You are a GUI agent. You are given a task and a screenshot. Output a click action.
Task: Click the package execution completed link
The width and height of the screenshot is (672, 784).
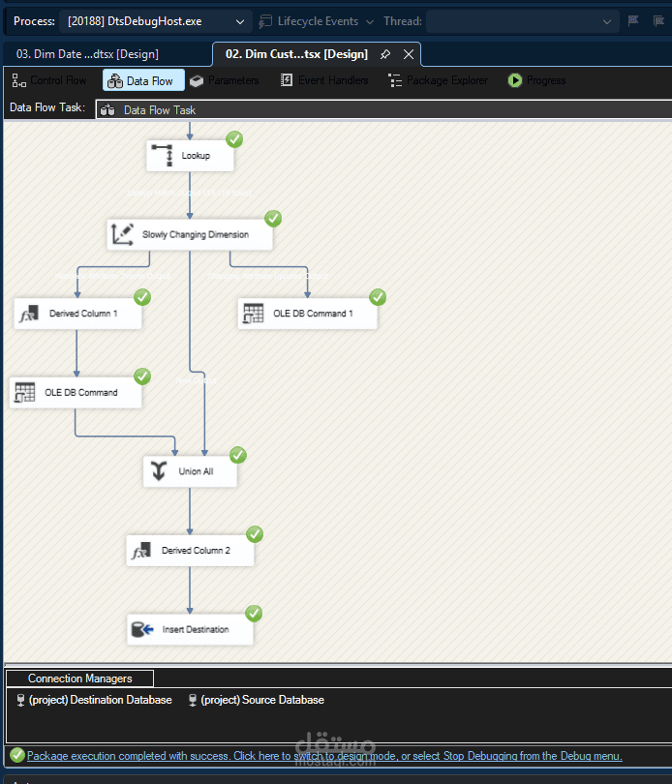[324, 756]
